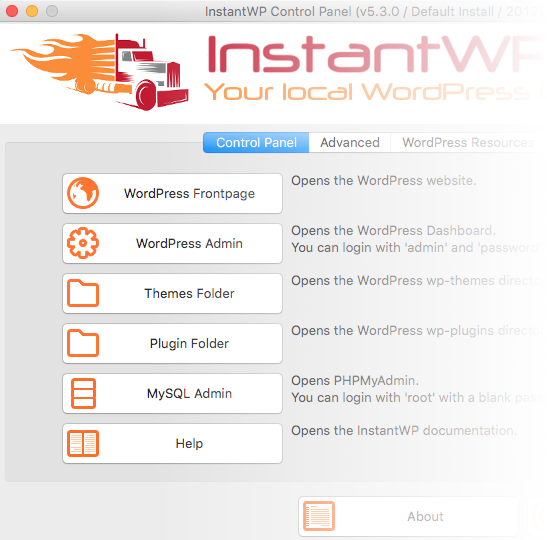Open the WordPress Frontpage button

point(172,193)
